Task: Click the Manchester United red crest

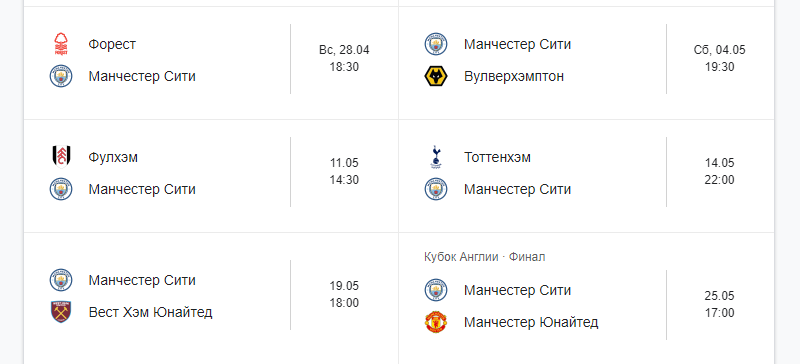Action: (x=436, y=322)
